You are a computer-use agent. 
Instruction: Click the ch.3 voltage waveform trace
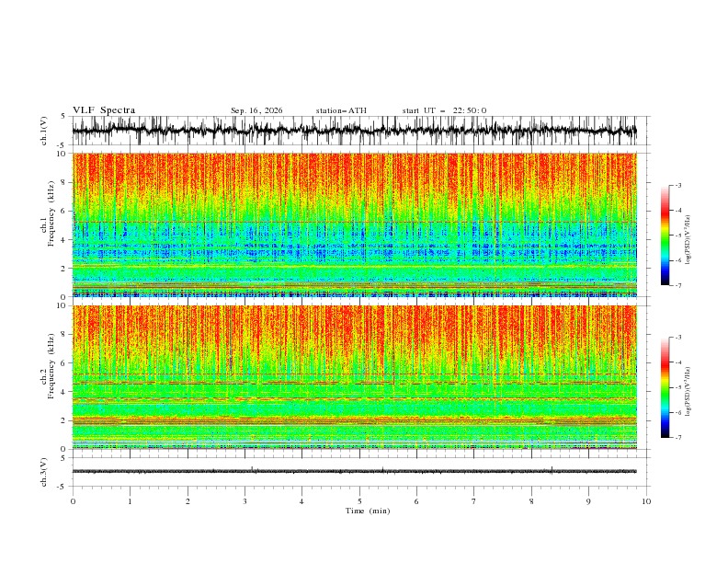tap(355, 471)
